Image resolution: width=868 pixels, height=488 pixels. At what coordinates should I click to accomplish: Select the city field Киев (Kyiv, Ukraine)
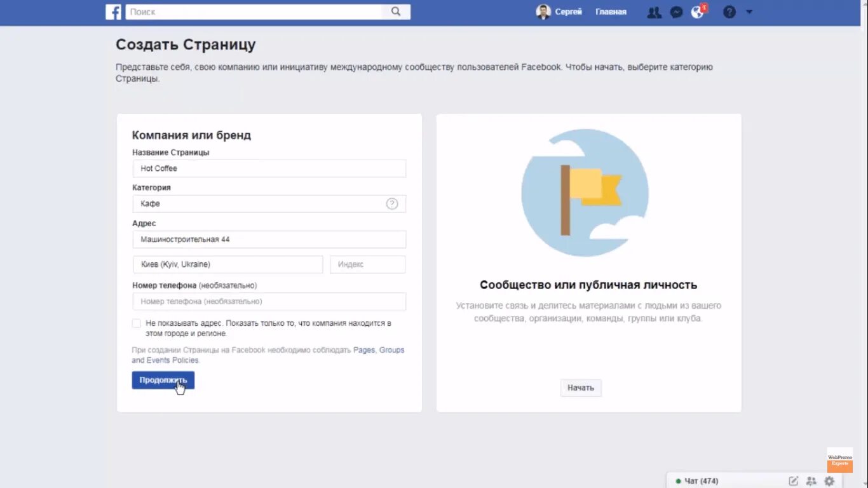click(228, 264)
